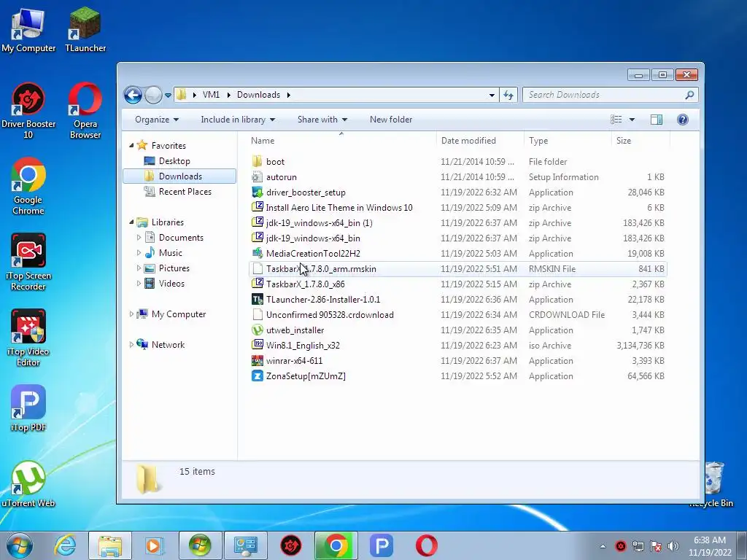Open Internet Explorer from the taskbar
The width and height of the screenshot is (747, 560).
(x=65, y=545)
